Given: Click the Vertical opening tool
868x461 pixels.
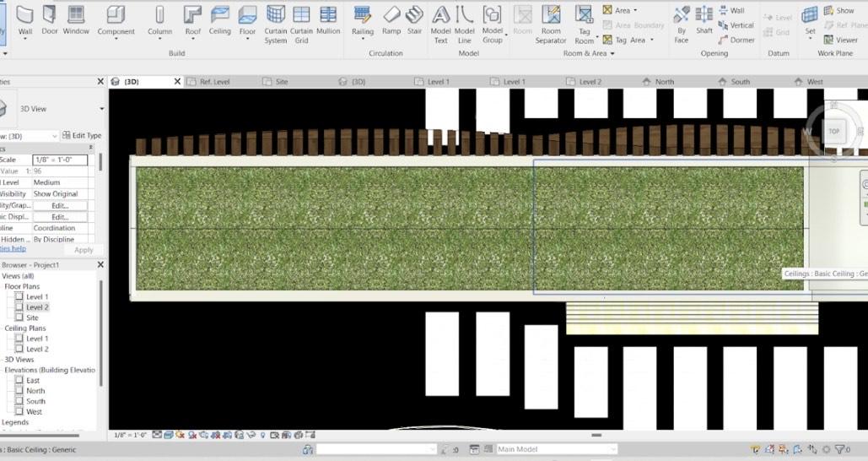Looking at the screenshot, I should (736, 25).
